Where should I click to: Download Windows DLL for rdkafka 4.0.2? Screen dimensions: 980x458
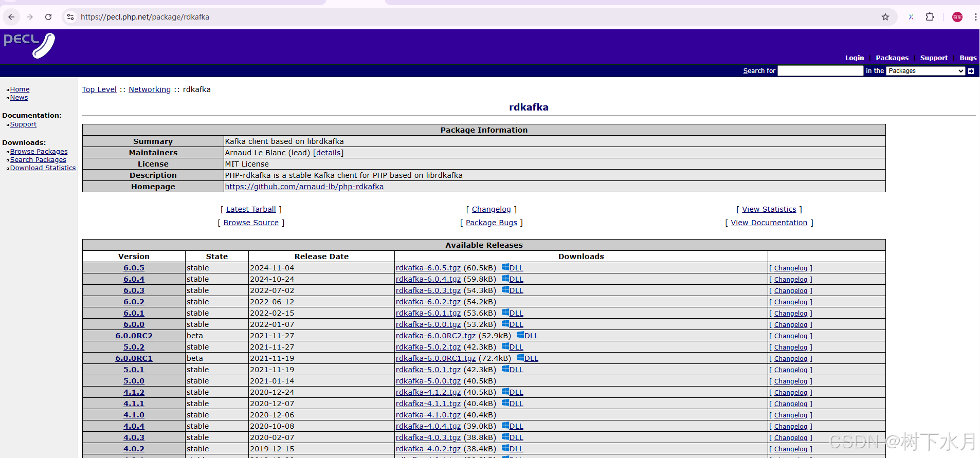[512, 449]
